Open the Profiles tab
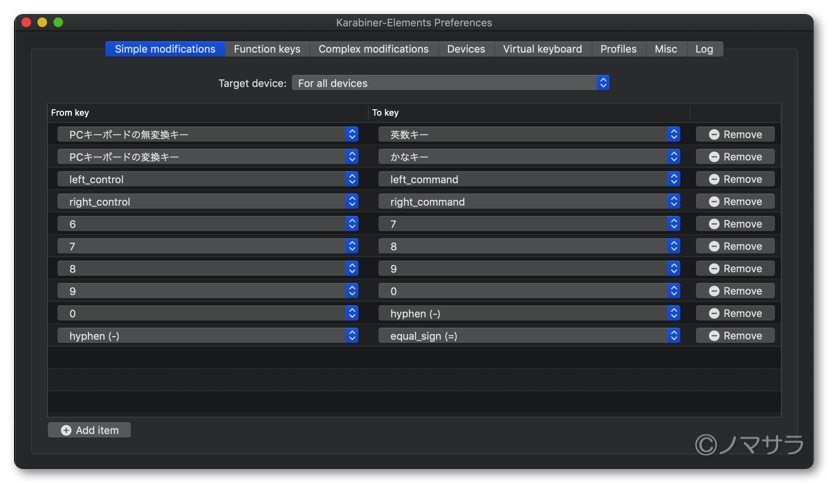Screen dimensions: 828x483 click(x=618, y=49)
